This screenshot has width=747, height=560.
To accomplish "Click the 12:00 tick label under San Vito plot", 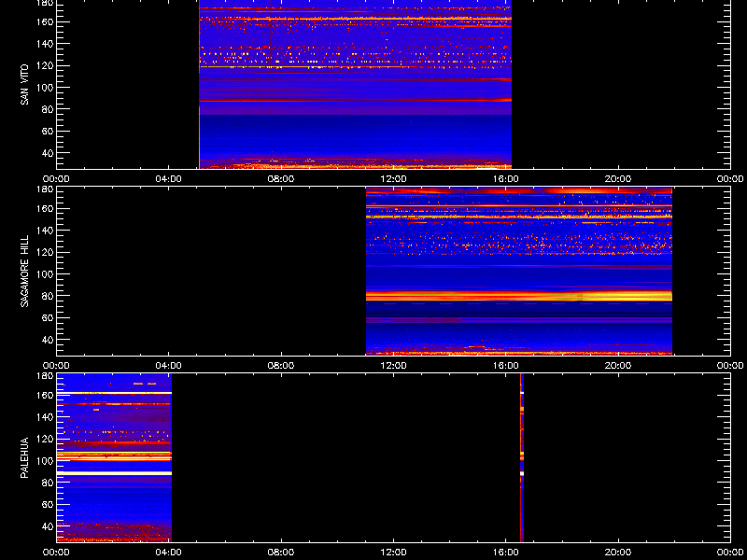I will pos(393,179).
